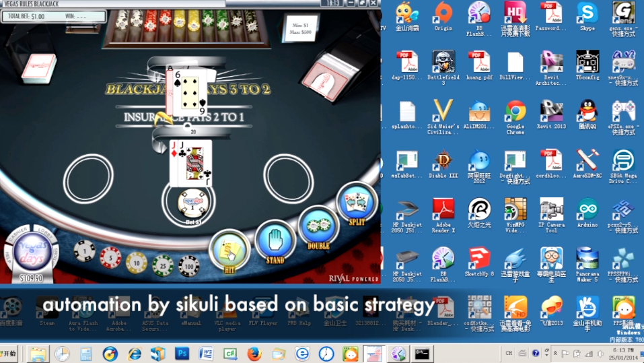Launch Skype from the desktop
644x363 pixels.
pos(587,16)
